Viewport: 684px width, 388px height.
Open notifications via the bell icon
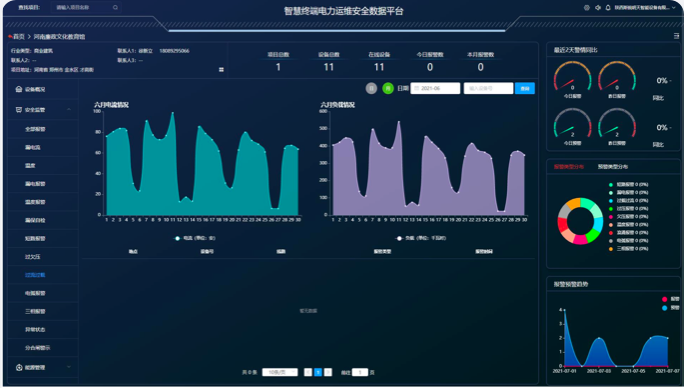pos(608,7)
